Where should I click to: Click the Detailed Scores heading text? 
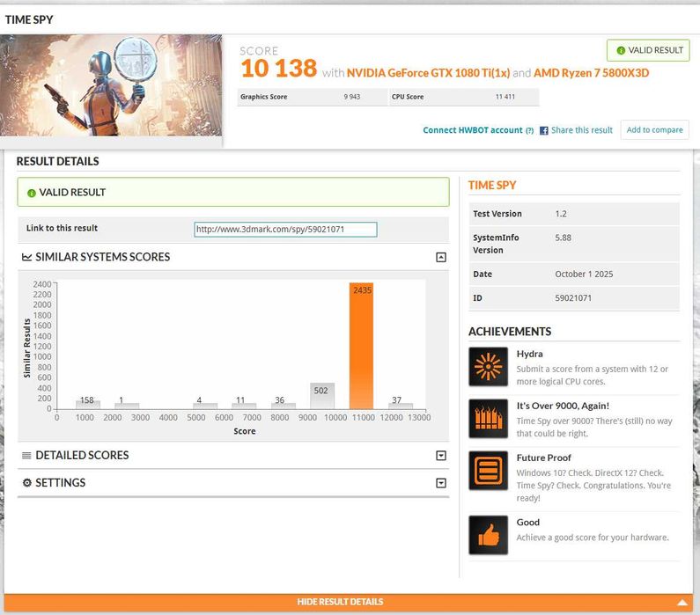click(x=82, y=456)
